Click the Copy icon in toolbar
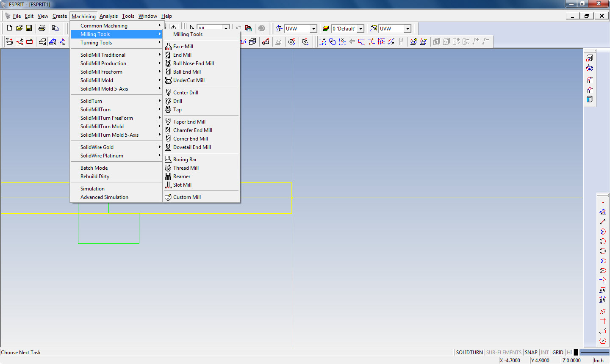610x364 pixels. coord(55,28)
